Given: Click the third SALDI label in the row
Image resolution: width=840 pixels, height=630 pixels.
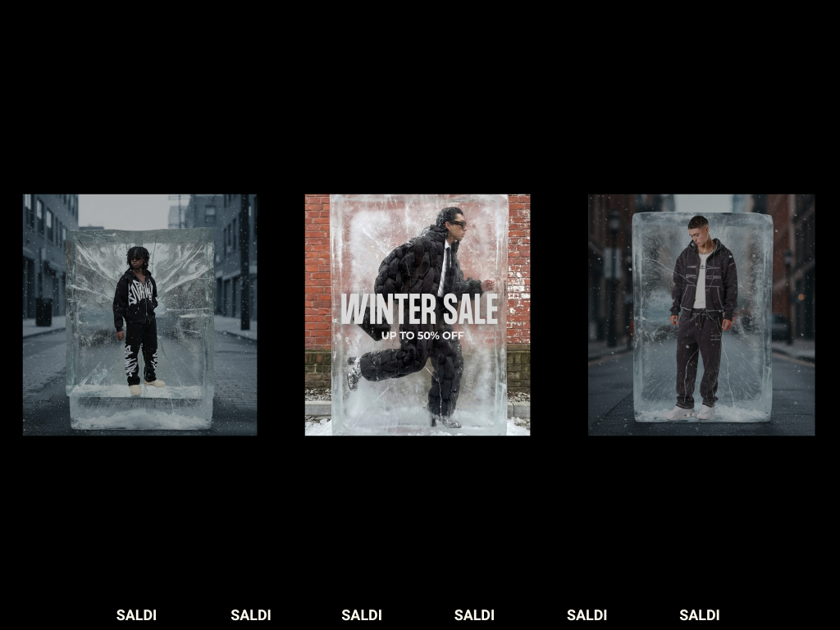Looking at the screenshot, I should pyautogui.click(x=362, y=615).
